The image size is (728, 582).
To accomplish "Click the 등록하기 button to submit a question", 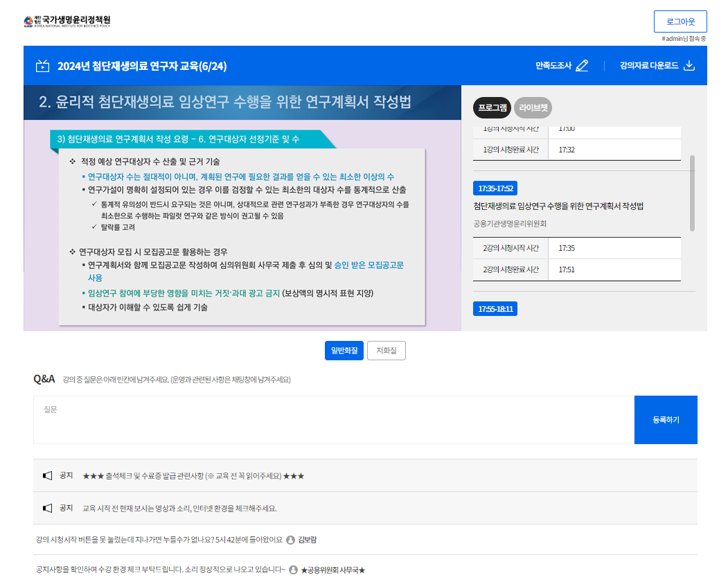I will pos(666,420).
